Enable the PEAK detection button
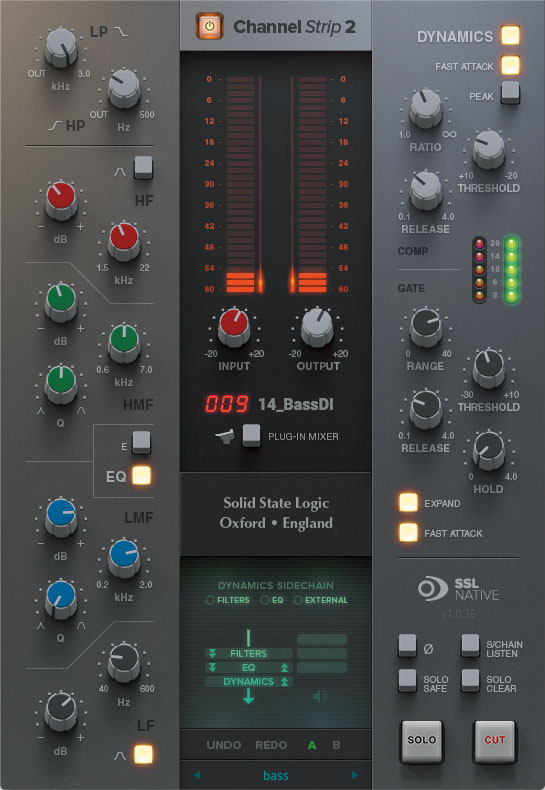The height and width of the screenshot is (790, 545). click(x=510, y=93)
